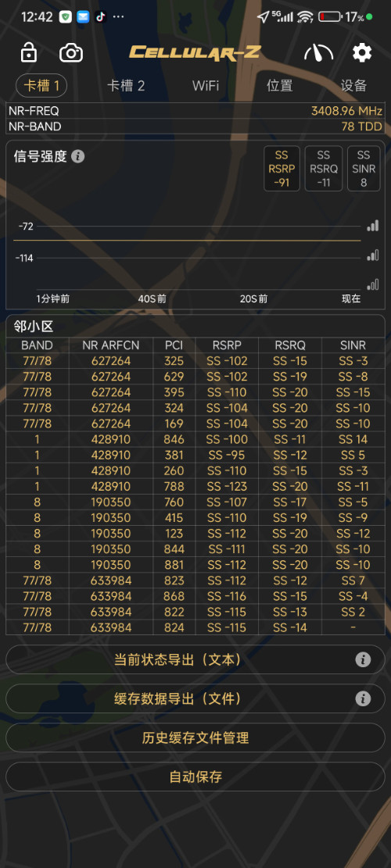391x868 pixels.
Task: Tap 自动保存 button
Action: pyautogui.click(x=195, y=777)
